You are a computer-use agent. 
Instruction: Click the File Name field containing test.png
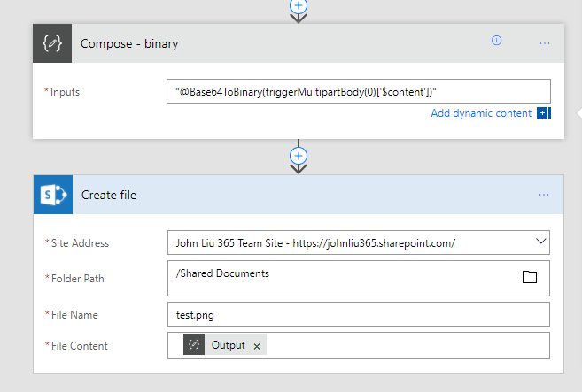pyautogui.click(x=358, y=314)
